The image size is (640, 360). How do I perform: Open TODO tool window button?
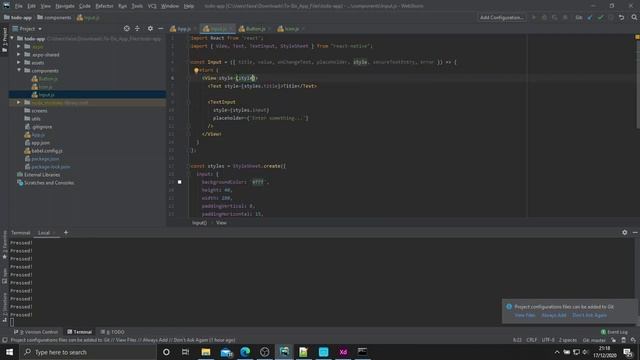113,332
